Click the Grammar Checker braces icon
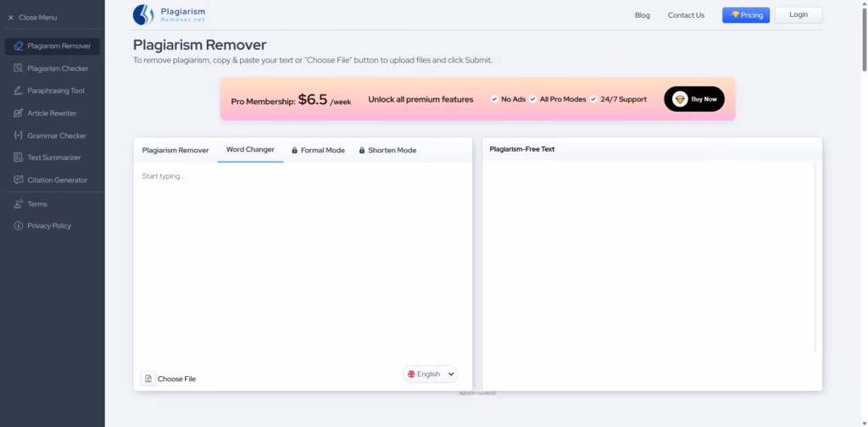Image resolution: width=868 pixels, height=427 pixels. pos(19,136)
